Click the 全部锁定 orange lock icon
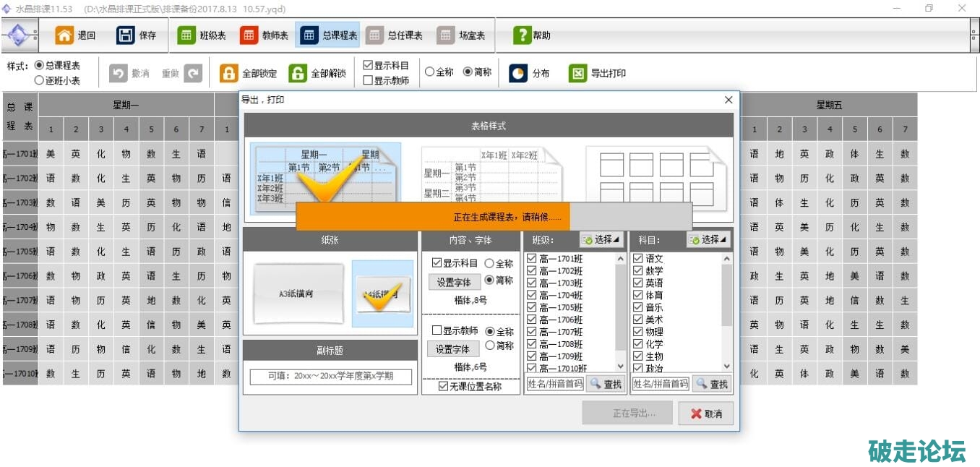The width and height of the screenshot is (980, 467). pos(228,73)
